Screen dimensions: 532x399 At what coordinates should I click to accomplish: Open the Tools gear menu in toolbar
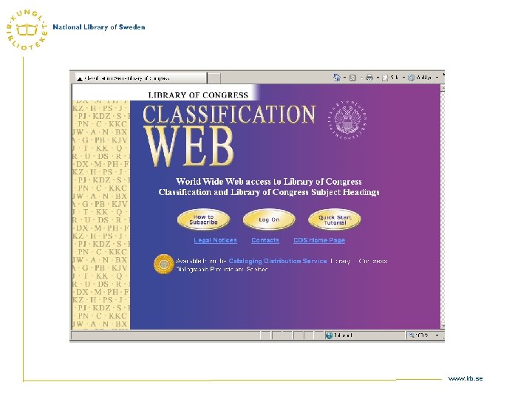tap(420, 78)
